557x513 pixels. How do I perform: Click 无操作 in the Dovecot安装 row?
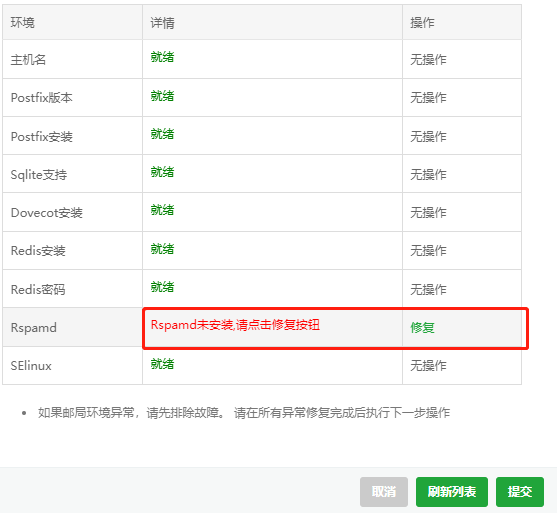click(428, 212)
